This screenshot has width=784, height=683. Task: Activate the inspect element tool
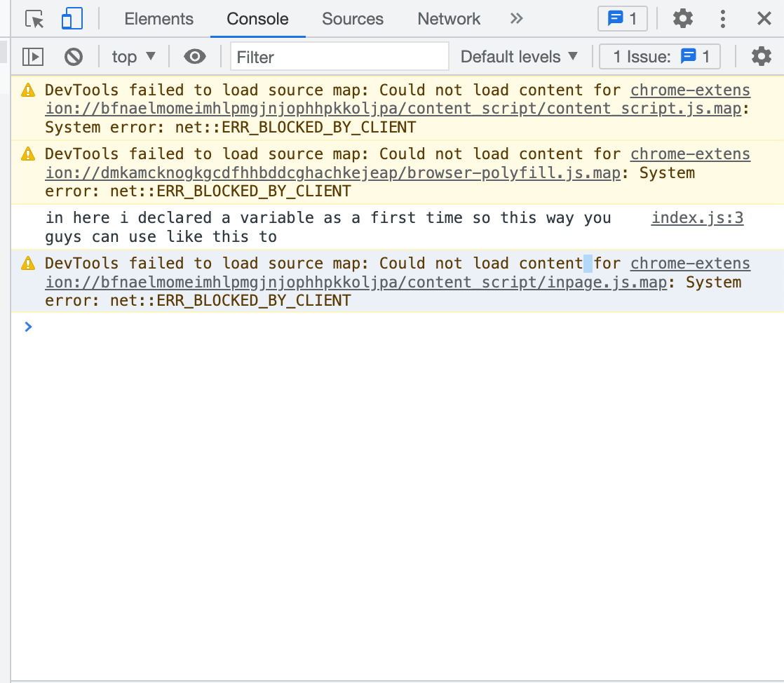[x=34, y=18]
